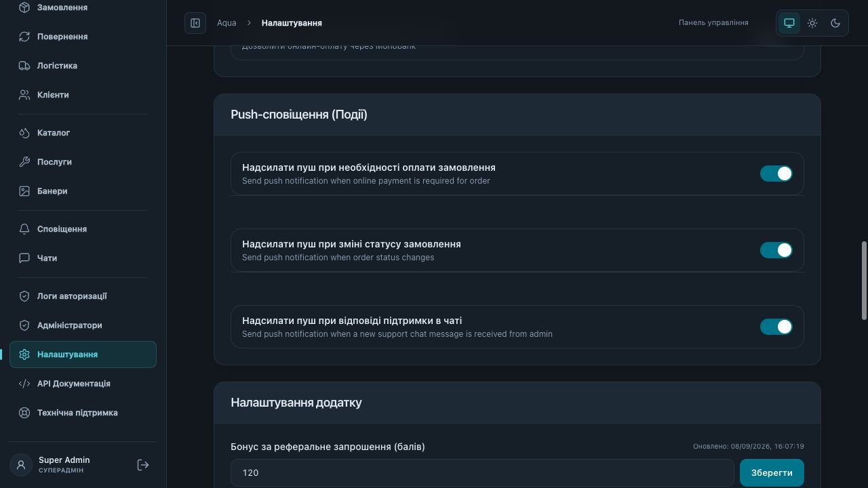Click the page vertical scrollbar thumb
This screenshot has width=868, height=488.
(x=864, y=280)
